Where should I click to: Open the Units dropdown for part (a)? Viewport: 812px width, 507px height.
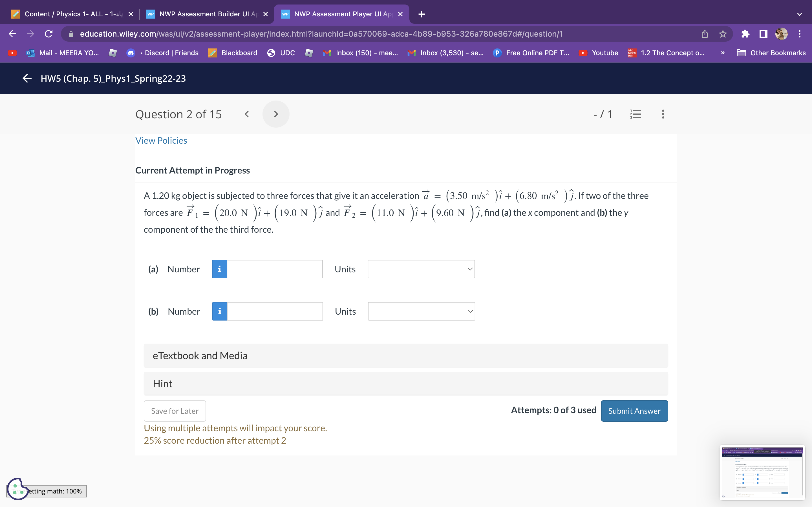(x=421, y=269)
